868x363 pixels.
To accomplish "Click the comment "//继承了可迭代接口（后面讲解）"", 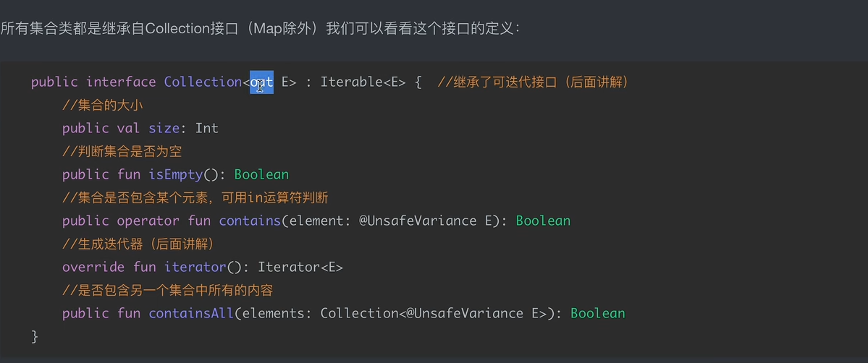I will (x=533, y=82).
